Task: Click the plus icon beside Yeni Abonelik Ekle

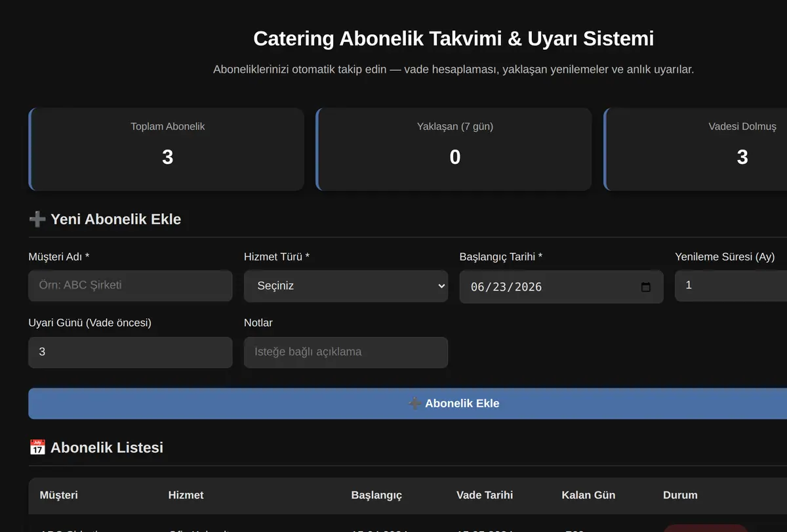Action: [x=37, y=219]
